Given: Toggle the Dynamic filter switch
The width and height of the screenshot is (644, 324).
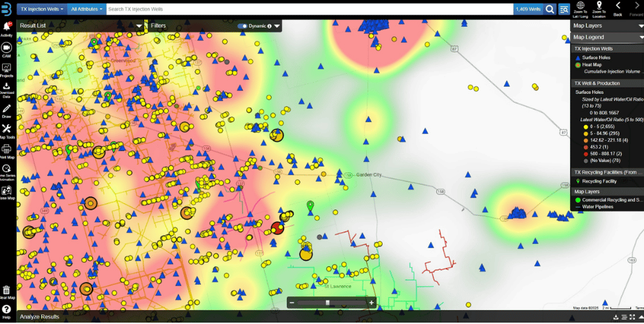Looking at the screenshot, I should point(242,26).
